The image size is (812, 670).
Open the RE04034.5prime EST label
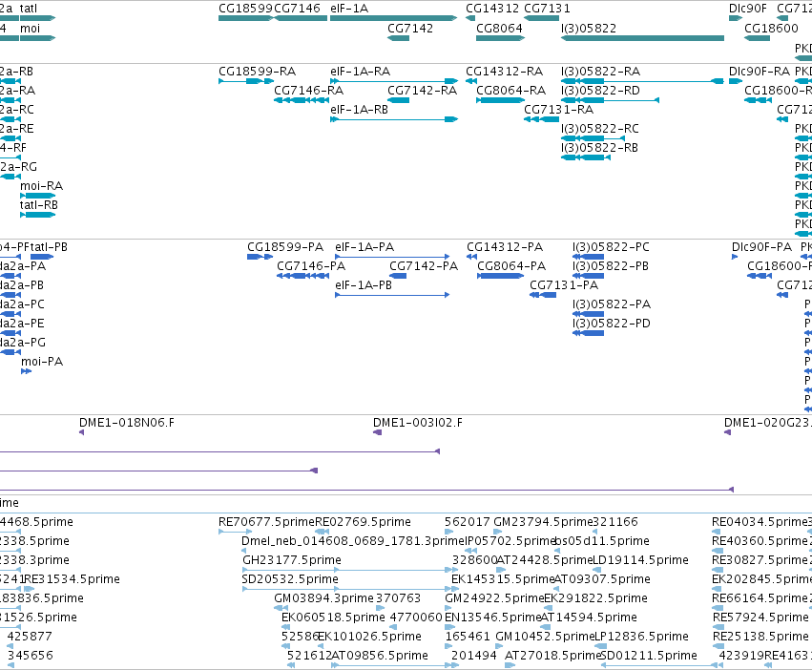(x=760, y=522)
